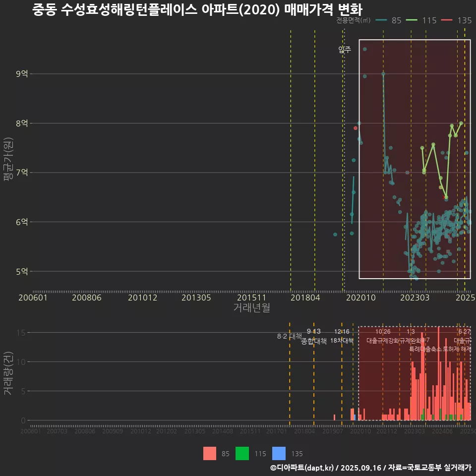Click the 거래량(건) volume axis title

8,373
